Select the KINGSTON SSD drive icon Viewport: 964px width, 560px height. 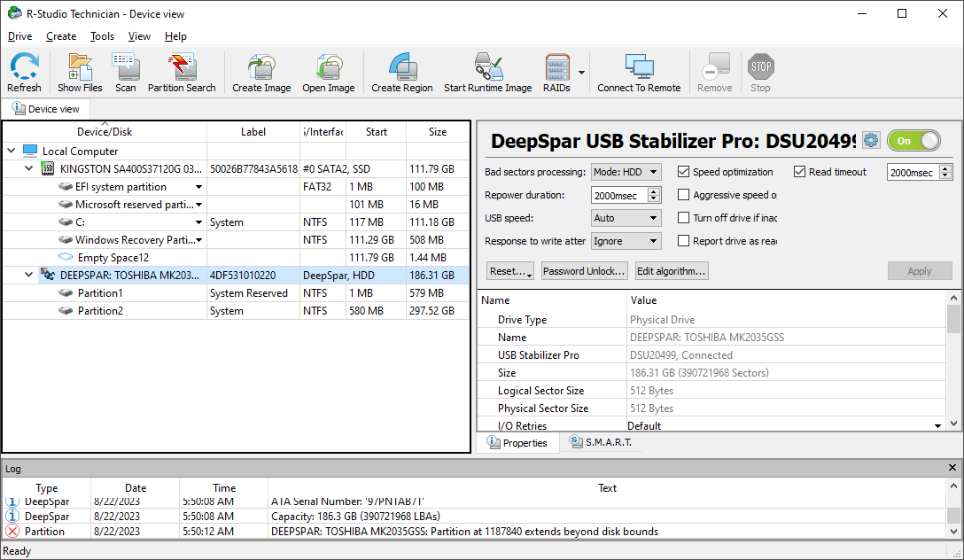coord(47,169)
